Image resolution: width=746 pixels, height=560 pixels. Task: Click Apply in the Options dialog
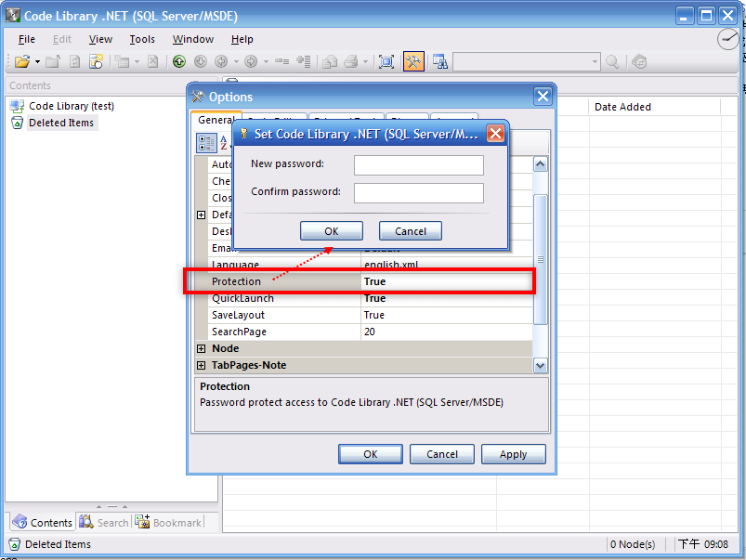[x=514, y=454]
